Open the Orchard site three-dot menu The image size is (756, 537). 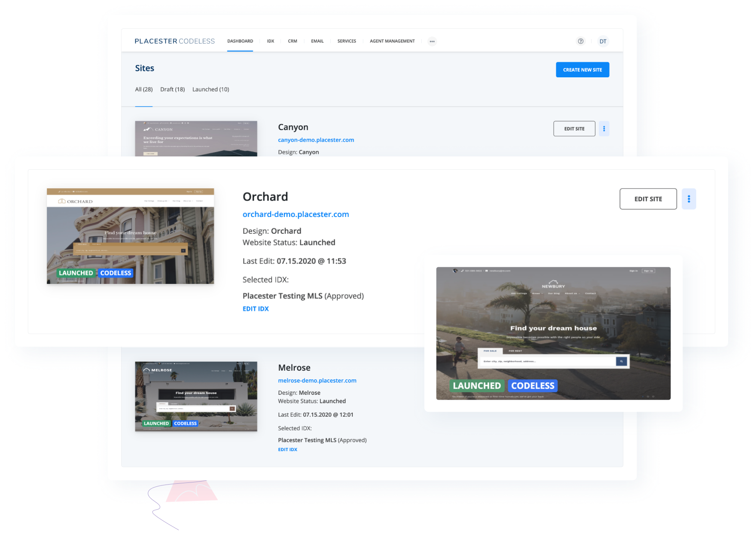point(689,199)
